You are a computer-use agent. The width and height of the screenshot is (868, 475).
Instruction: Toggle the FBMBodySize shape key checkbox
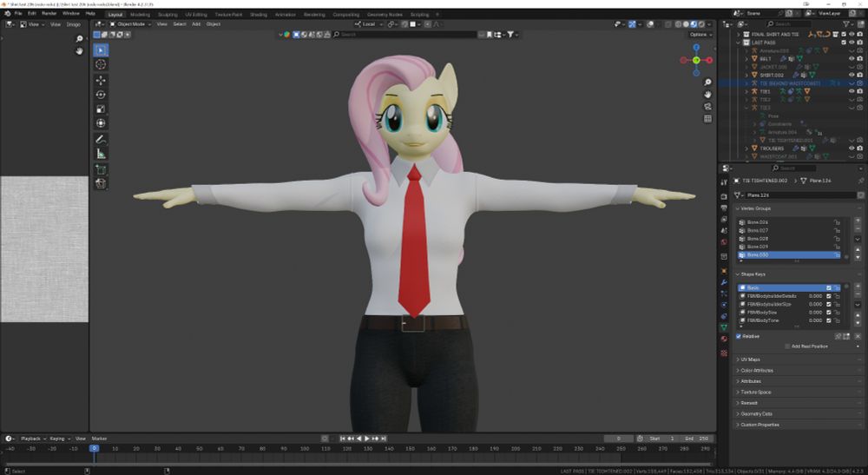coord(829,313)
